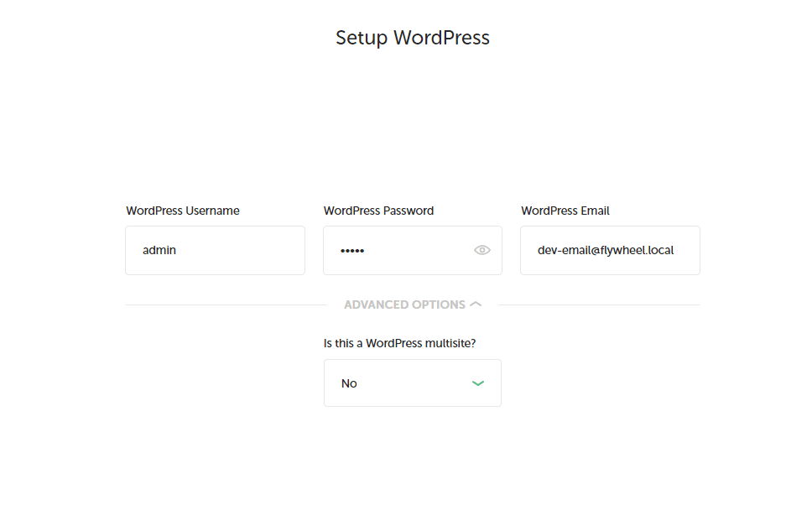Click the WordPress Password label

point(378,211)
